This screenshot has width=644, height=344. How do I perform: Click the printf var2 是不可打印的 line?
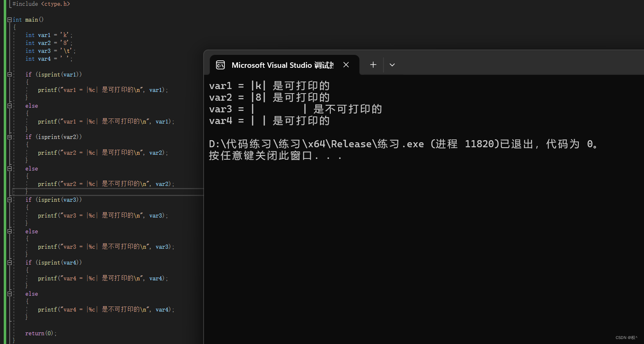(106, 184)
